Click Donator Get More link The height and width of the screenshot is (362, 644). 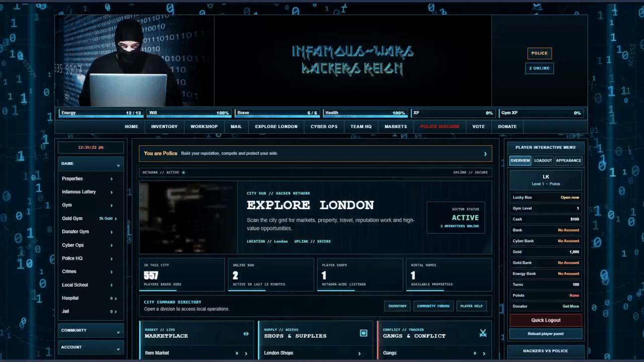coord(571,306)
